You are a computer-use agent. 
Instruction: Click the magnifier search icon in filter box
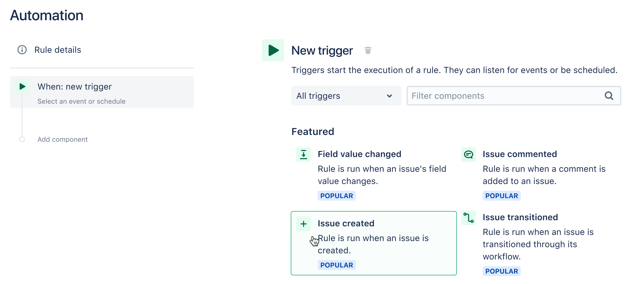pyautogui.click(x=609, y=96)
